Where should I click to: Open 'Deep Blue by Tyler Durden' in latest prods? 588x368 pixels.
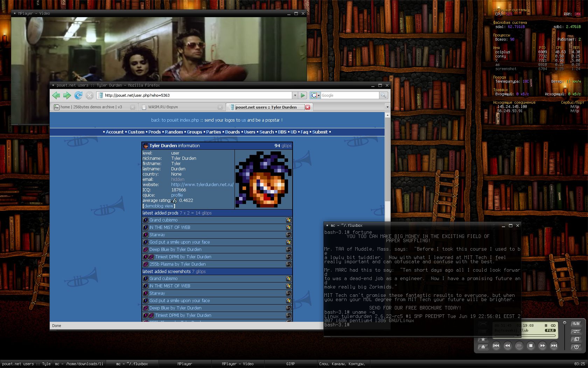(175, 250)
